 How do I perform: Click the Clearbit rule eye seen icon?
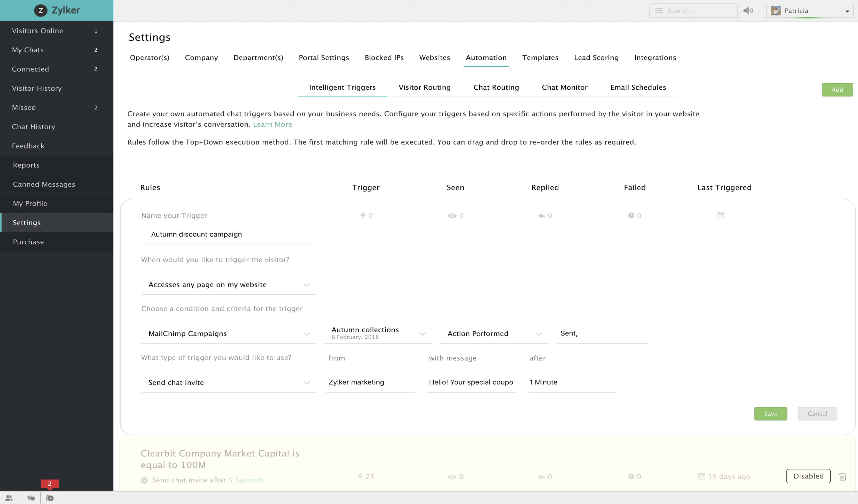click(x=452, y=477)
